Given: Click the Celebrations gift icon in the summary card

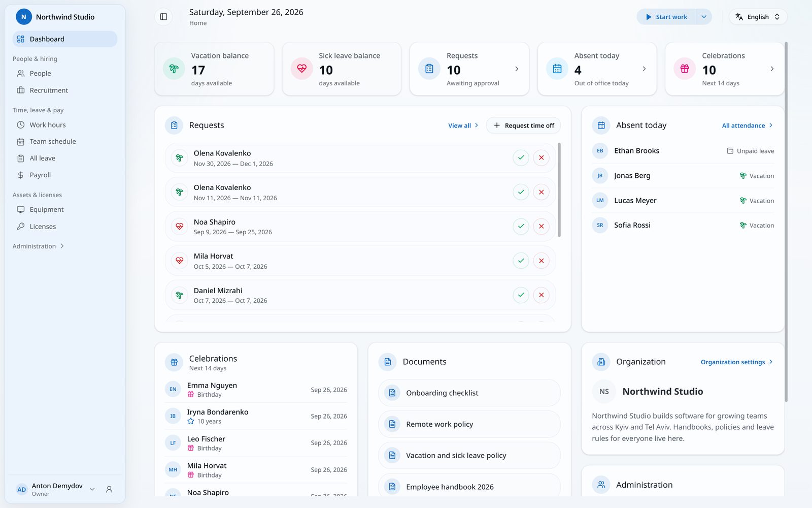Looking at the screenshot, I should [x=685, y=69].
